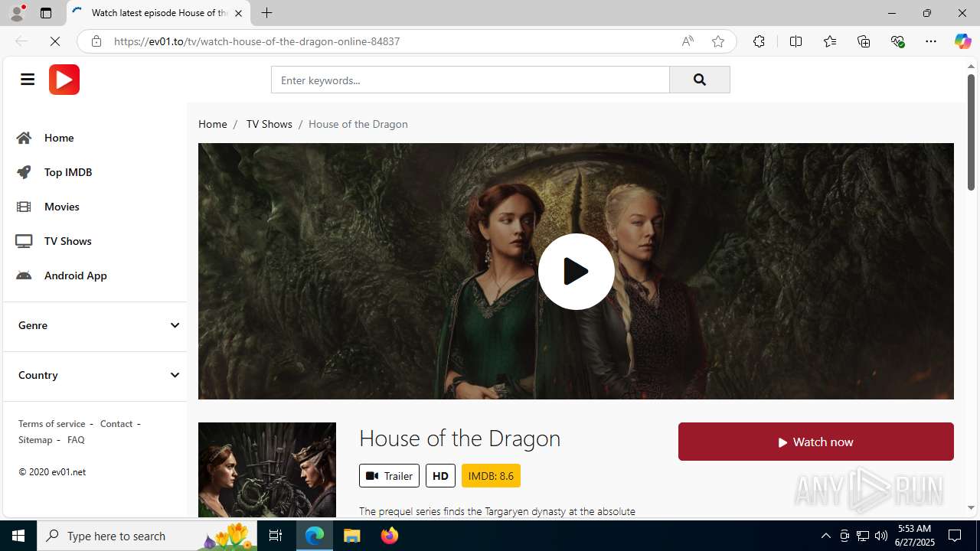Click the page vertical scrollbar thumb
Image resolution: width=980 pixels, height=551 pixels.
971,132
